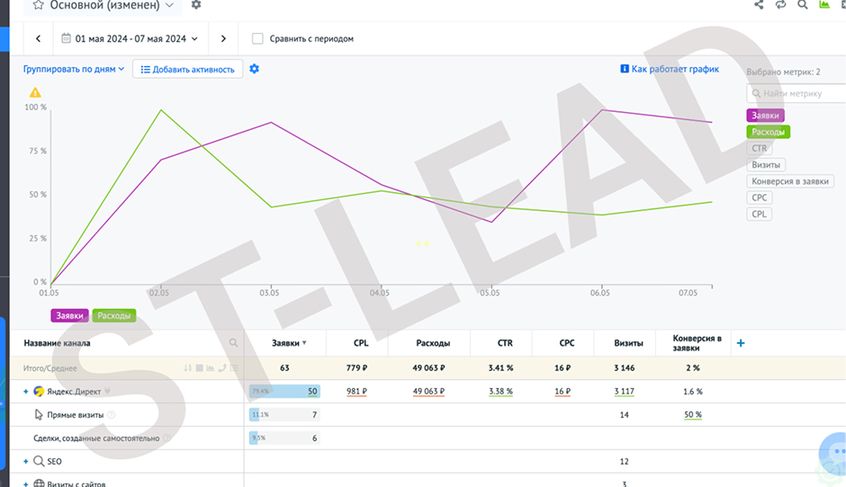Open the search magnifier icon at top
The width and height of the screenshot is (846, 487).
click(802, 4)
